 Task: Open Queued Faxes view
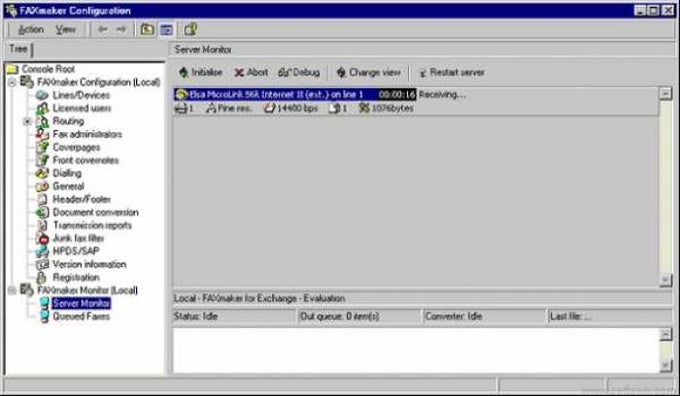coord(81,316)
